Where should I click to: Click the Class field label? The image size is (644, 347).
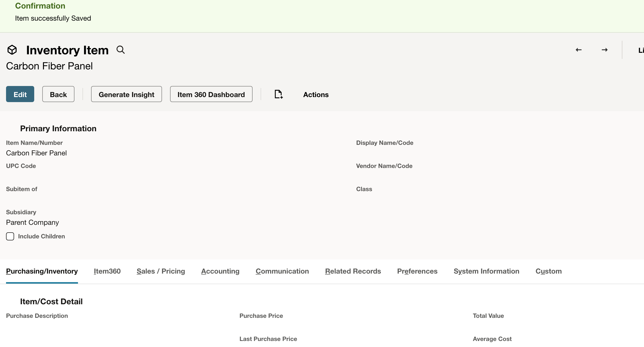coord(364,189)
